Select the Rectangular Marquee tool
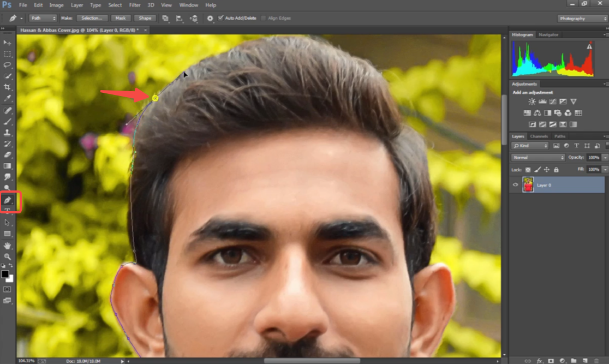Viewport: 609px width, 364px height. click(7, 54)
